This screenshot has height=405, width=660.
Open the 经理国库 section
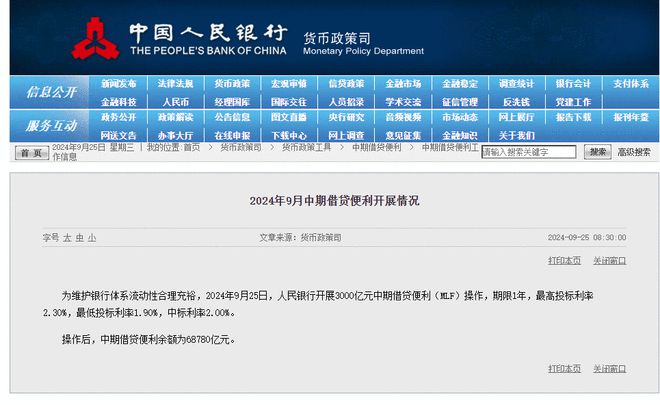(232, 102)
